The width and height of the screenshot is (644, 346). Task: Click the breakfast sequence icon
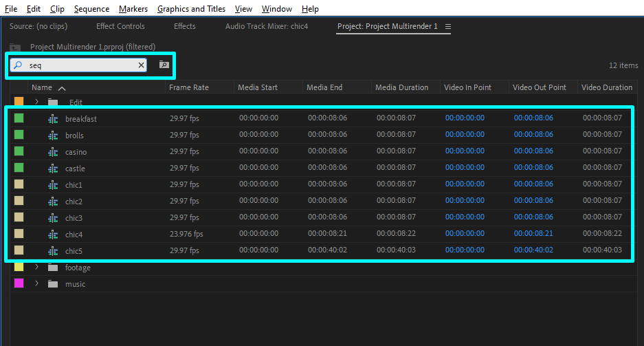coord(53,119)
